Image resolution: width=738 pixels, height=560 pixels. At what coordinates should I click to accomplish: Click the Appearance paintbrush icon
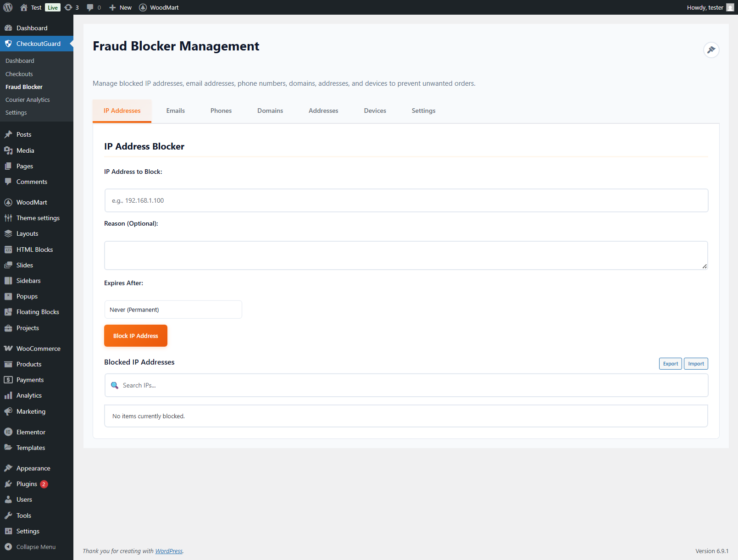point(8,468)
